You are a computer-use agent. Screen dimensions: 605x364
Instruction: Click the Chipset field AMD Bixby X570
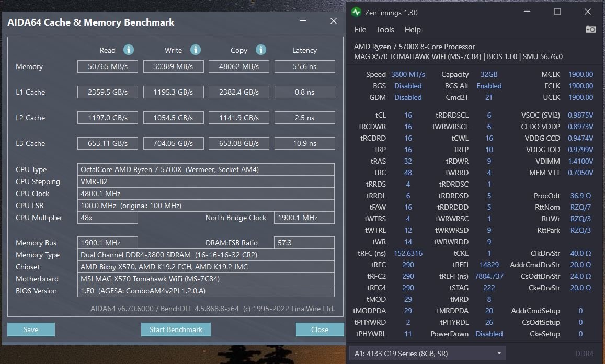point(206,267)
